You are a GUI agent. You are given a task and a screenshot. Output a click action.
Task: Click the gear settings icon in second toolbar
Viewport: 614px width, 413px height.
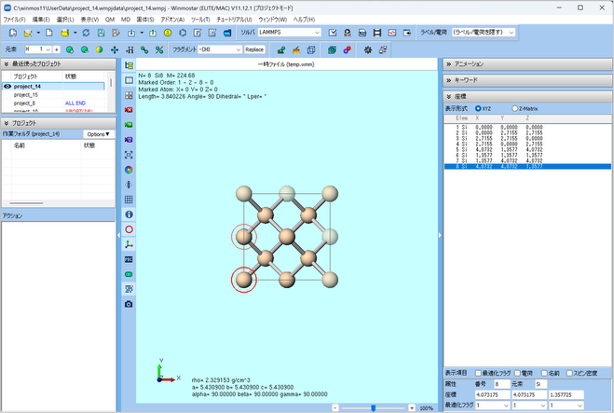tap(368, 49)
